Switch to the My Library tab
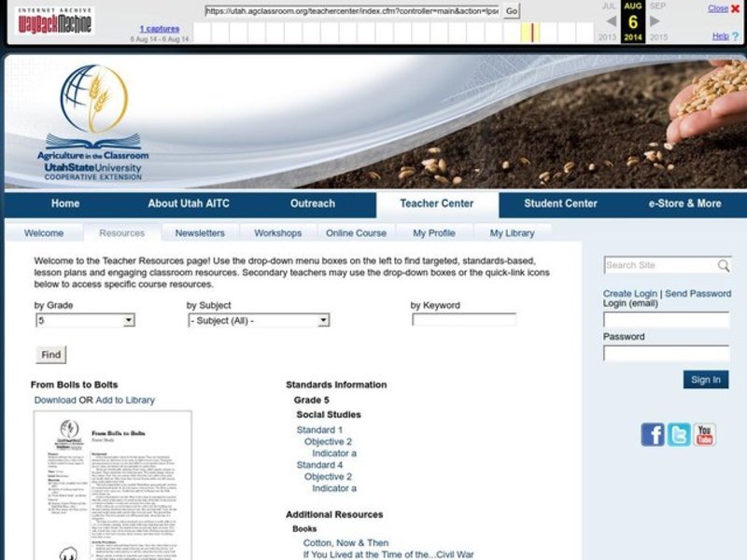 click(x=512, y=233)
